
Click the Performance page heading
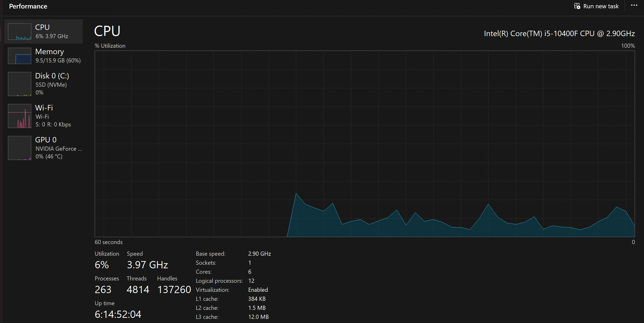pos(28,6)
